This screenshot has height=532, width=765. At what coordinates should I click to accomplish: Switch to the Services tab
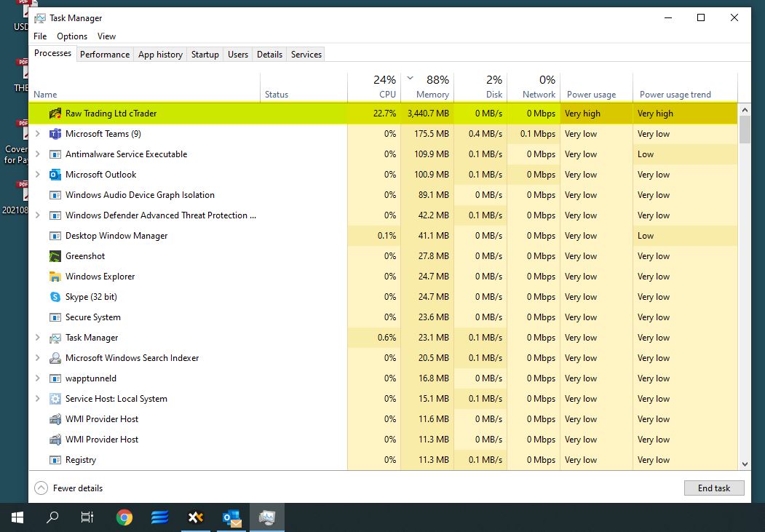(x=306, y=55)
